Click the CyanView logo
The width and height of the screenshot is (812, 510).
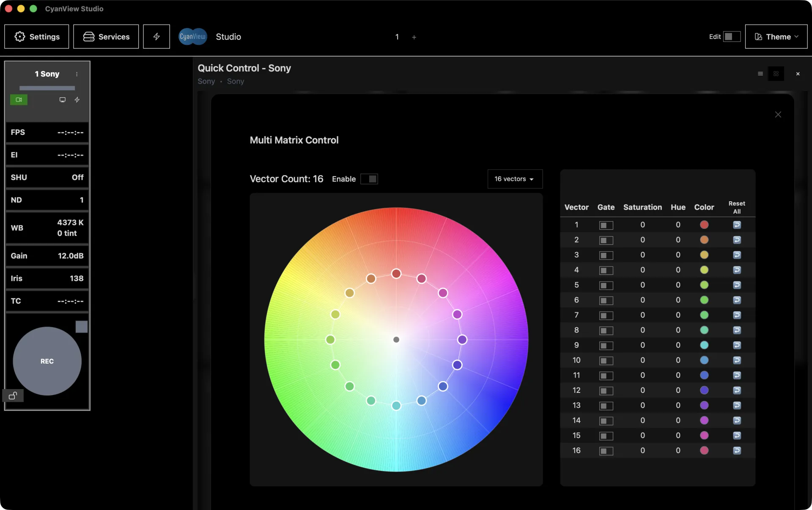[193, 37]
